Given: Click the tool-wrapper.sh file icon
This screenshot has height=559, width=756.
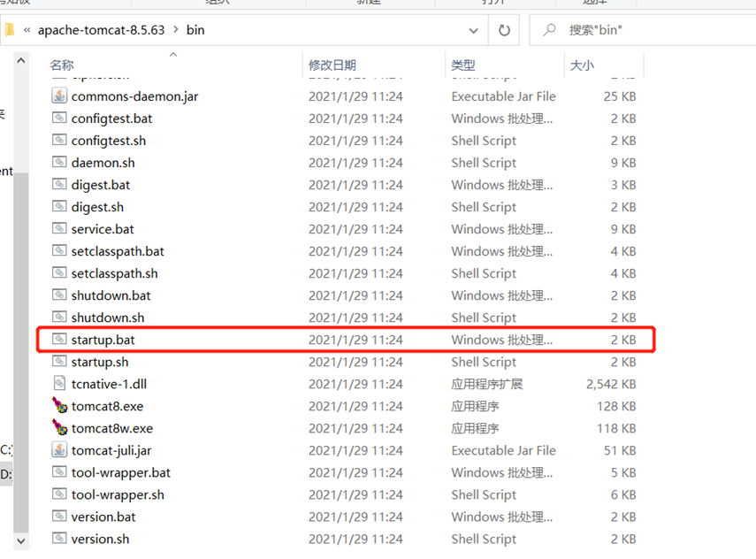Looking at the screenshot, I should (59, 494).
